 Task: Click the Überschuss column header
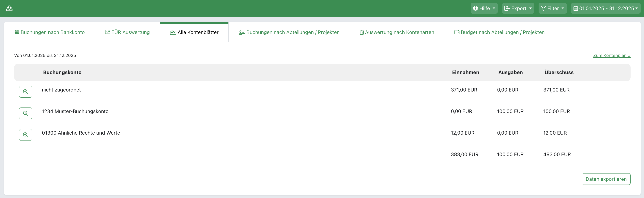click(559, 72)
